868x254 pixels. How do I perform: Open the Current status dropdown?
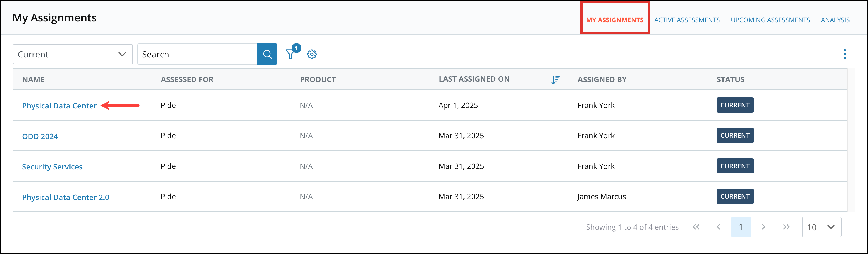(72, 54)
